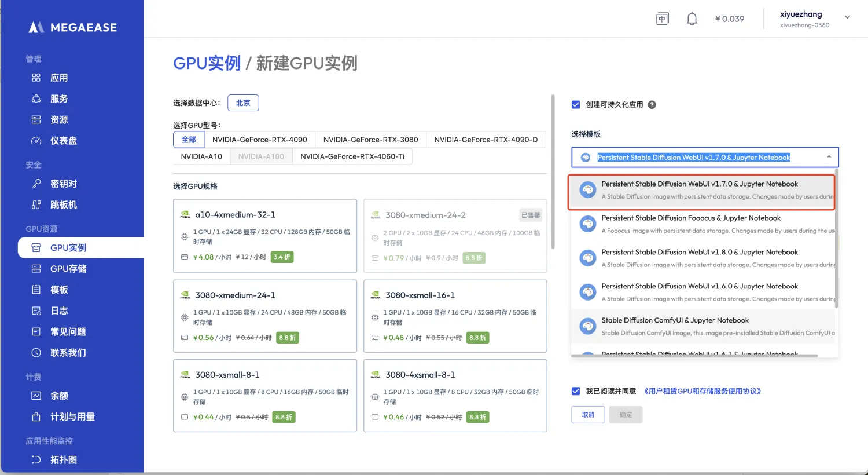Filter by NVIDIA-A10 model
This screenshot has height=475, width=868.
point(201,156)
